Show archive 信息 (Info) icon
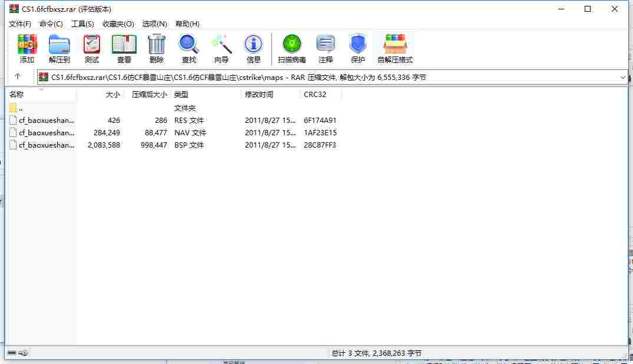The height and width of the screenshot is (364, 633). (x=253, y=48)
